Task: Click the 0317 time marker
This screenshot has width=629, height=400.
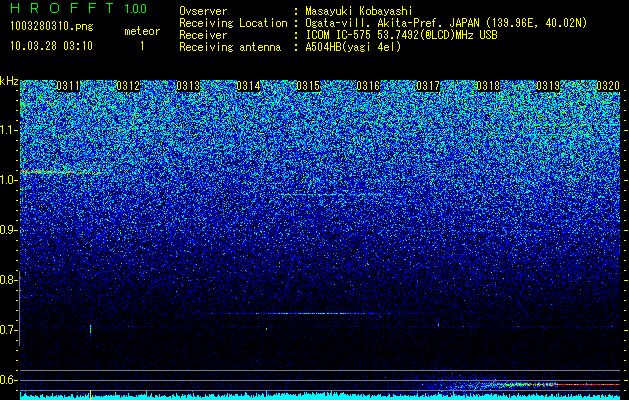Action: click(428, 86)
